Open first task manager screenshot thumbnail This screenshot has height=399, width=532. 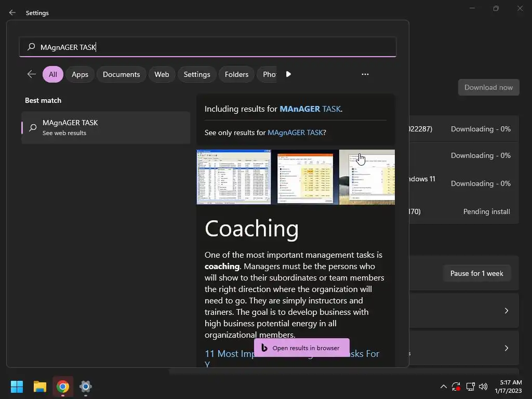pyautogui.click(x=234, y=177)
